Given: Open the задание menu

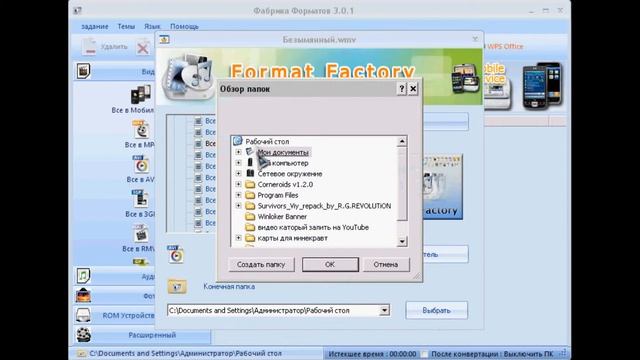Looking at the screenshot, I should pyautogui.click(x=95, y=27).
